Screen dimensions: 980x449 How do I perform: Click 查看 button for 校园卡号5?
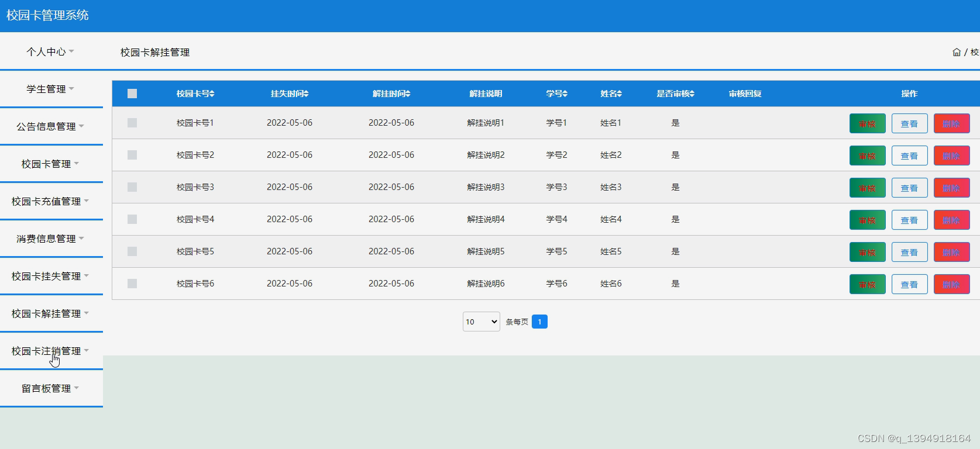(x=909, y=252)
